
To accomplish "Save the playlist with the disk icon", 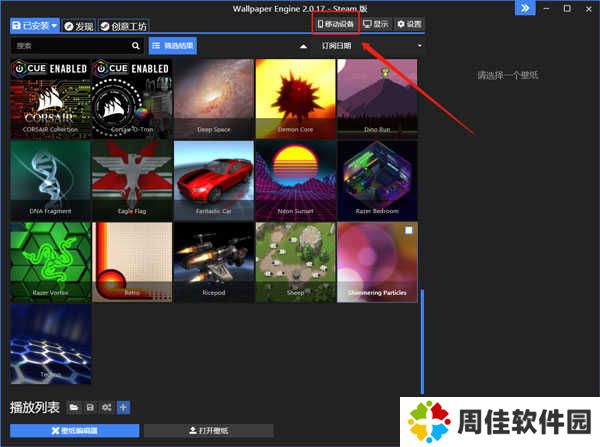I will coord(90,407).
